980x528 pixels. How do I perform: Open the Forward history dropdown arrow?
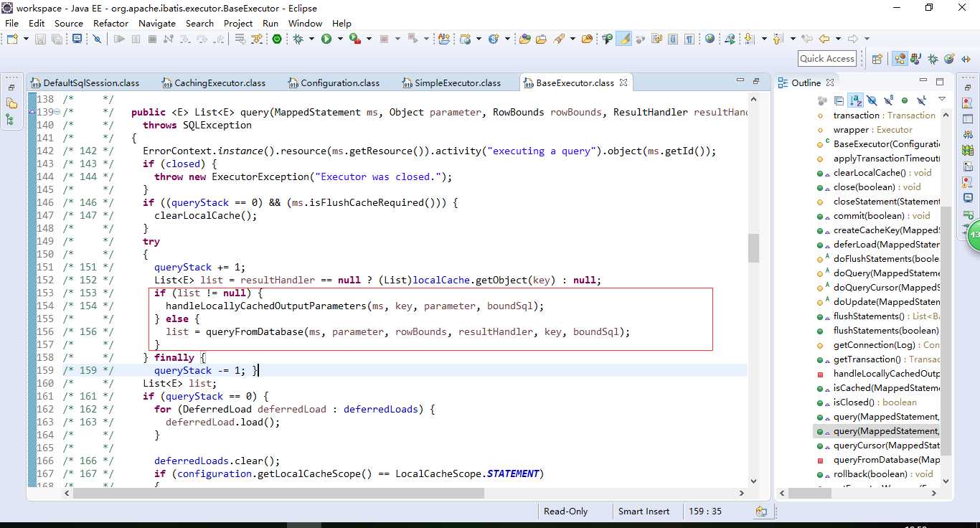point(867,39)
